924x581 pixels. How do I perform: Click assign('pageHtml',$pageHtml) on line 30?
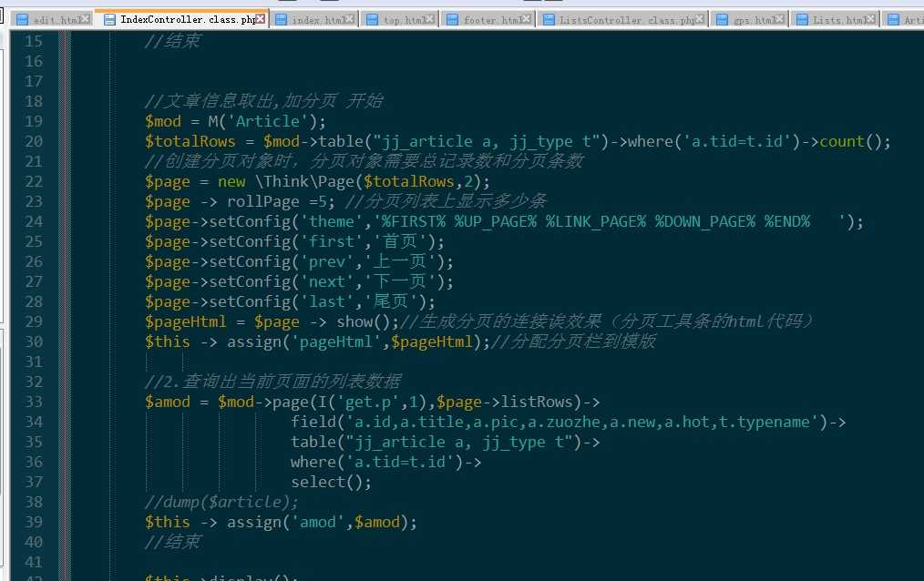click(x=354, y=342)
